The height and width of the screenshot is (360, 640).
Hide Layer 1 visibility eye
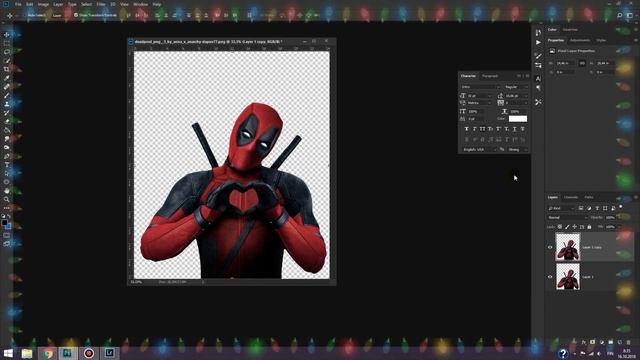coord(550,277)
